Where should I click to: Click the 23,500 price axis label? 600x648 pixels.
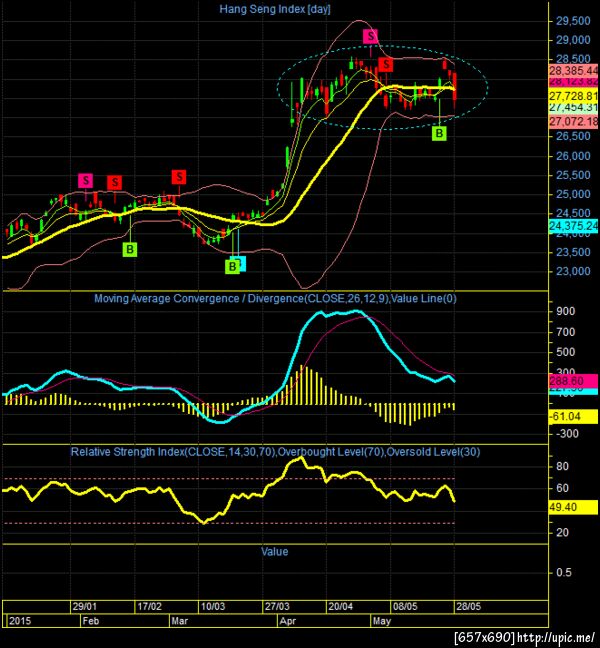573,252
